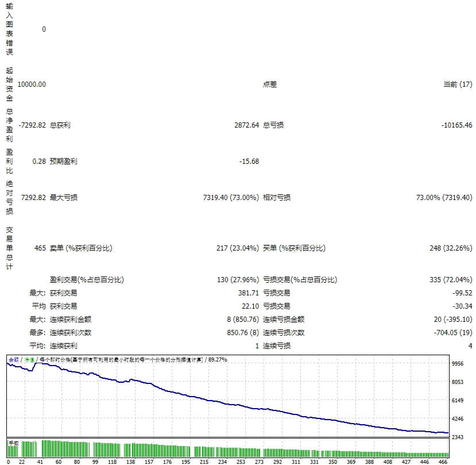Click the total trades count 465
The width and height of the screenshot is (476, 465).
[x=40, y=248]
